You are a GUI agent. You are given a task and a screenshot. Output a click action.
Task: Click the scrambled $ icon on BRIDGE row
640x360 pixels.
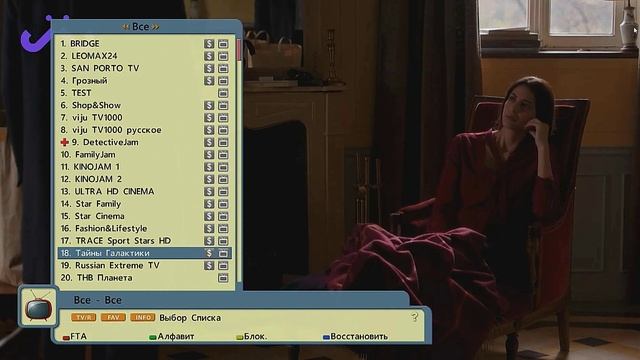(x=209, y=44)
